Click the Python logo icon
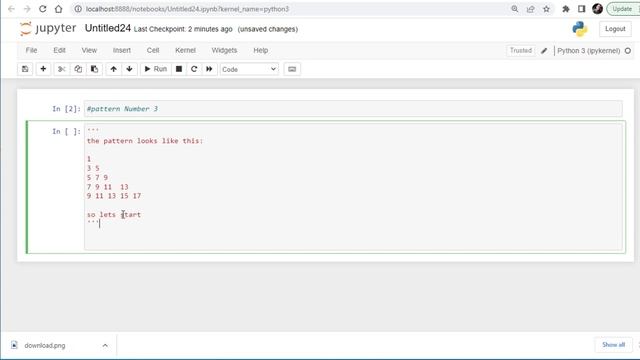640x360 pixels. click(x=580, y=29)
